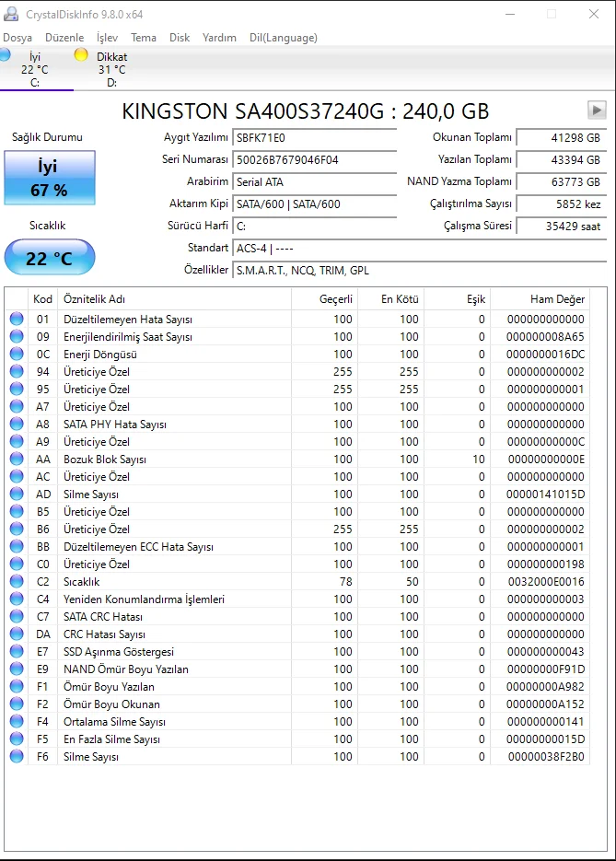This screenshot has width=616, height=861.
Task: Click status orb for attribute F6 row
Action: point(17,756)
